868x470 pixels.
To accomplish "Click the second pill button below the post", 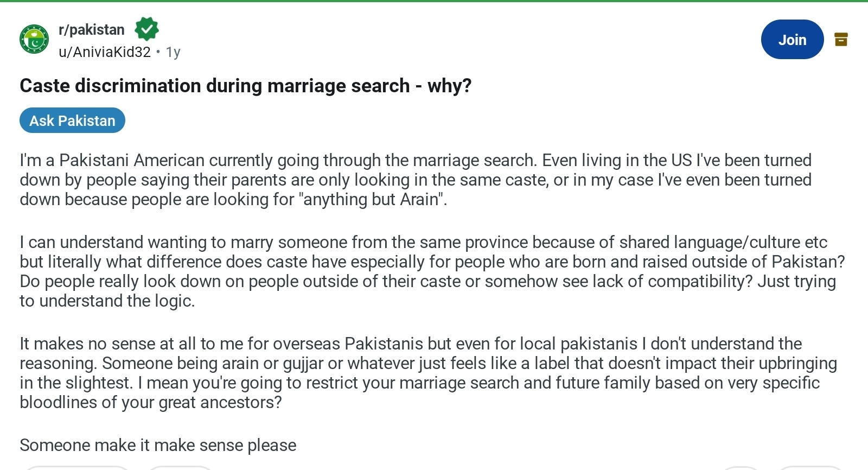I will (x=181, y=468).
